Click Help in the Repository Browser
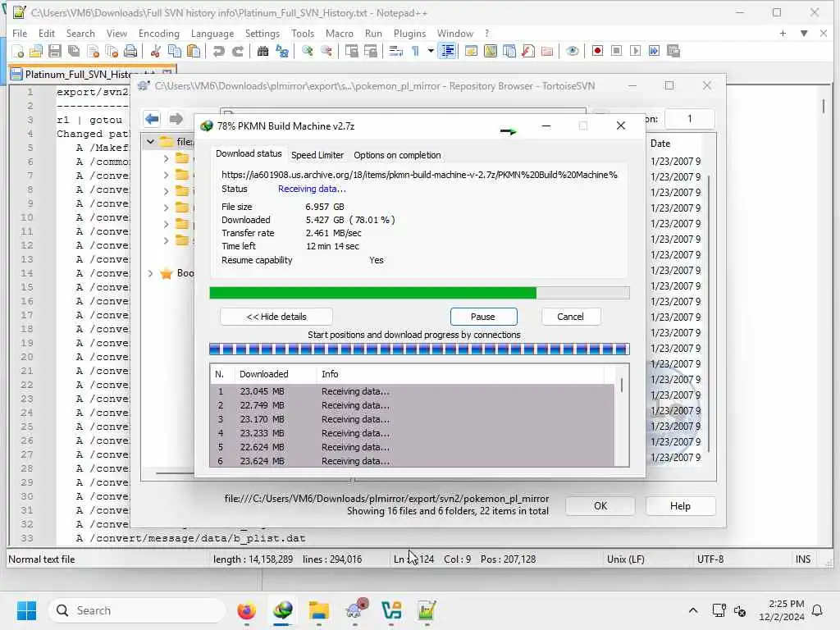The height and width of the screenshot is (630, 840). pos(680,506)
